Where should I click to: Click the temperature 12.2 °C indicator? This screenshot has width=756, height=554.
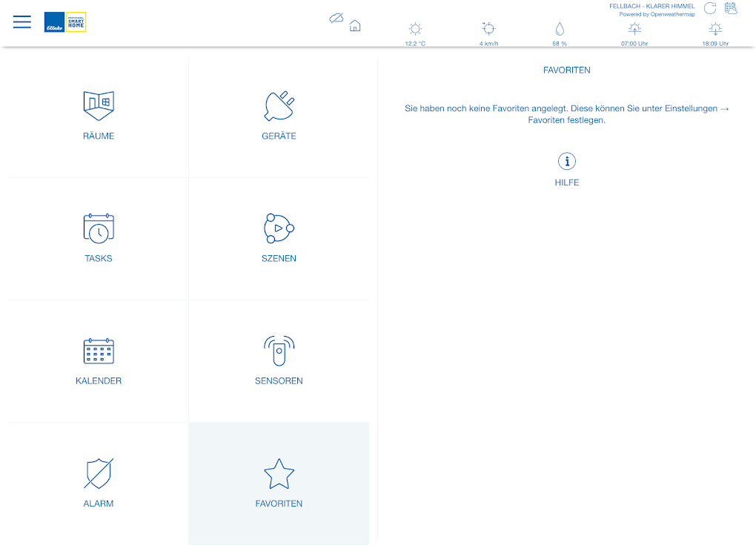(415, 34)
